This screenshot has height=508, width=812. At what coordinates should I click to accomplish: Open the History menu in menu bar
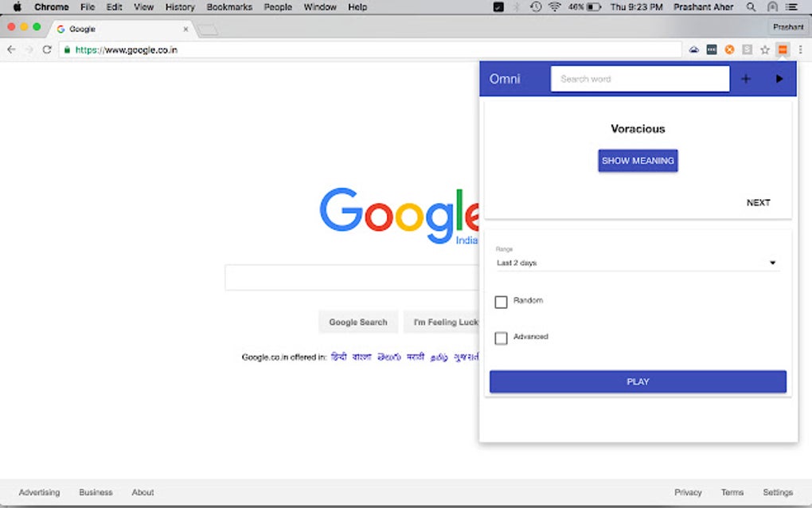click(x=179, y=6)
